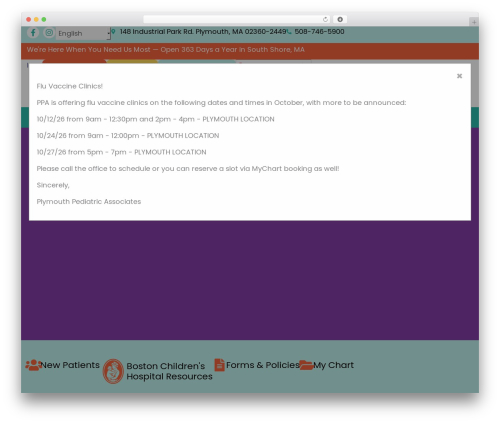Image resolution: width=500 pixels, height=423 pixels.
Task: Open a new browser tab with plus
Action: tap(474, 22)
